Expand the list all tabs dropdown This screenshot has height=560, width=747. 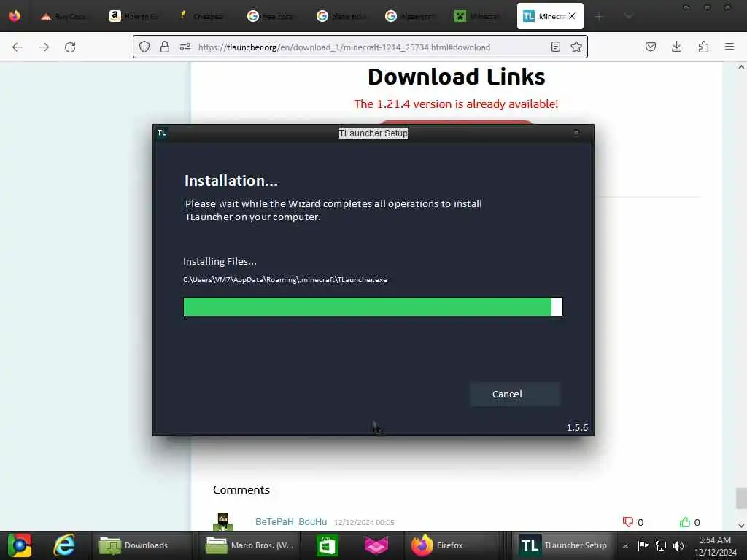coord(629,16)
